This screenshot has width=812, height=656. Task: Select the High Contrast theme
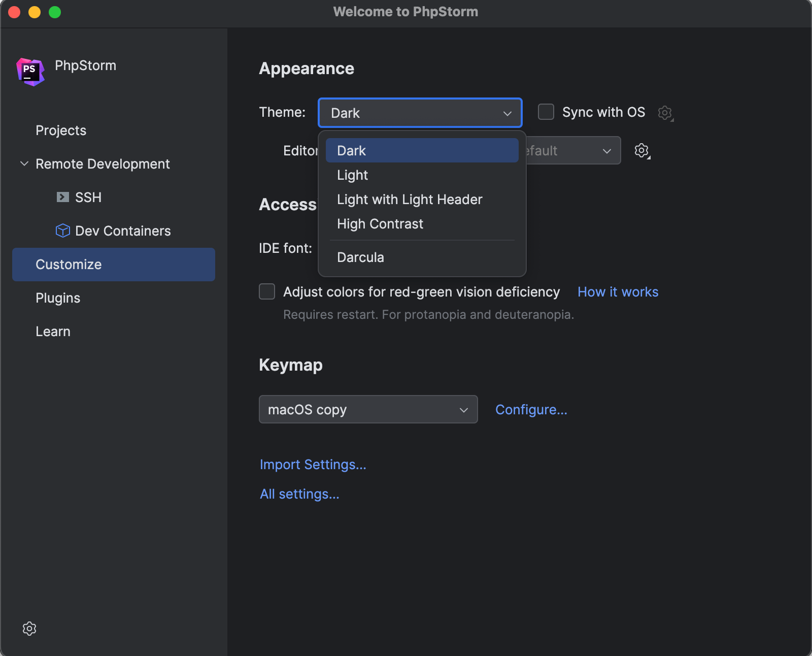(380, 223)
